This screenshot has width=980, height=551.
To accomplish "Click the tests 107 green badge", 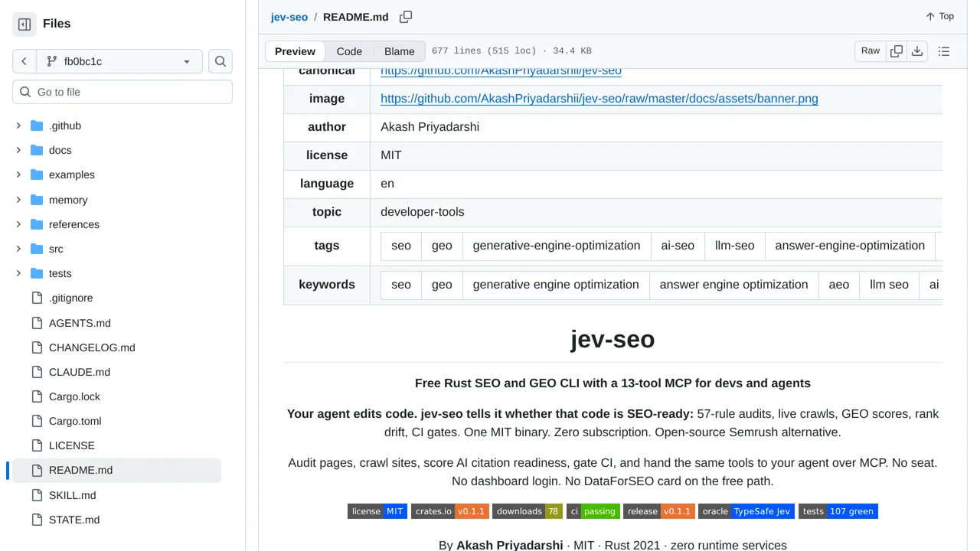I will click(x=838, y=511).
